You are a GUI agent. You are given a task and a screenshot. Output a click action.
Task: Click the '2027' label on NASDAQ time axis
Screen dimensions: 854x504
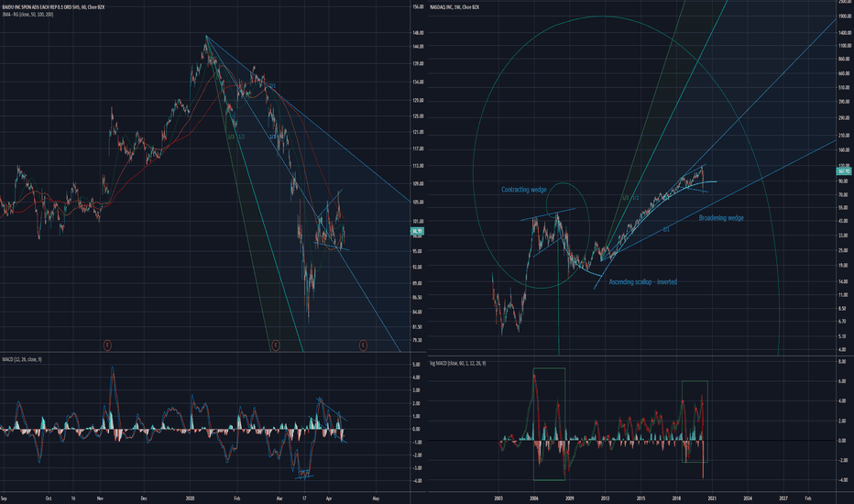[x=783, y=498]
